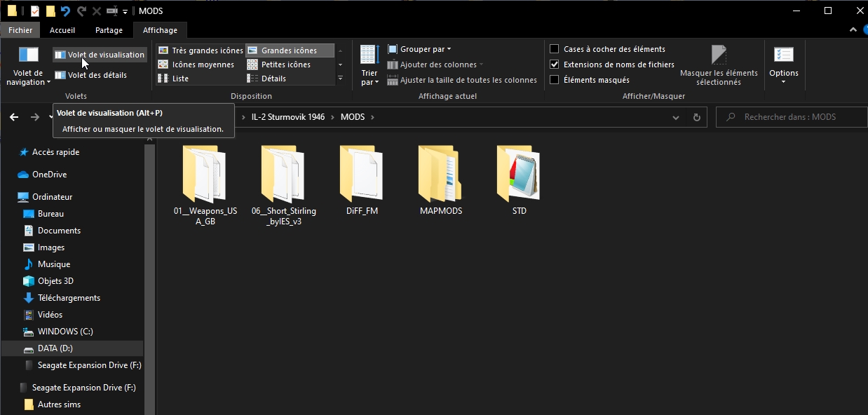Click the Refresh button
Viewport: 868px width, 415px height.
point(696,118)
